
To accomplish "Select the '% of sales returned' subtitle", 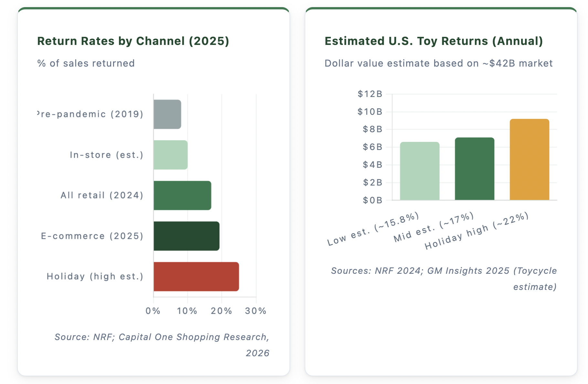I will click(86, 63).
